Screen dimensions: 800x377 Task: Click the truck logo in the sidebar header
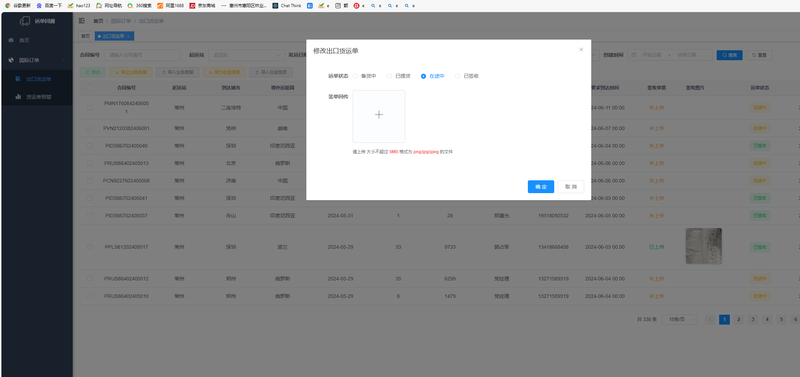(x=25, y=21)
